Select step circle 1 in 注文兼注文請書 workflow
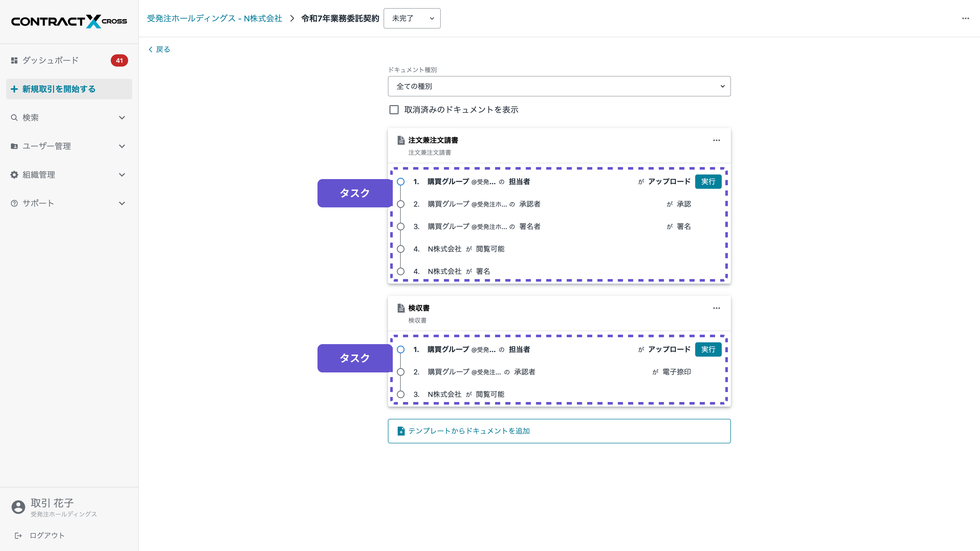The height and width of the screenshot is (551, 980). pyautogui.click(x=401, y=181)
